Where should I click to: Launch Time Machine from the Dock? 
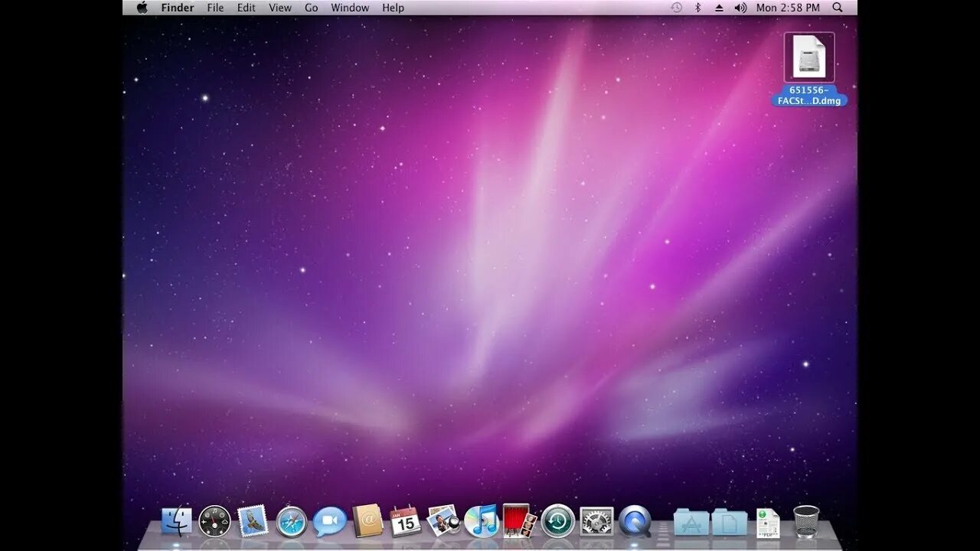(x=557, y=521)
